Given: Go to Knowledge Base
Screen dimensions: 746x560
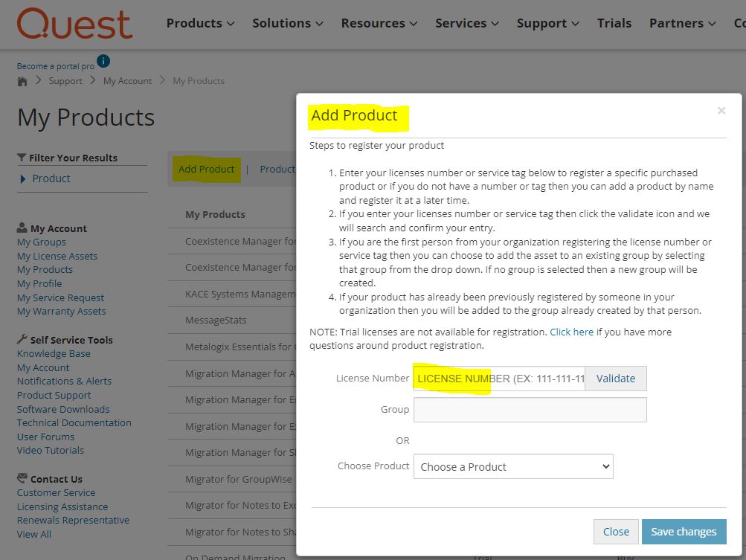Looking at the screenshot, I should [x=54, y=354].
